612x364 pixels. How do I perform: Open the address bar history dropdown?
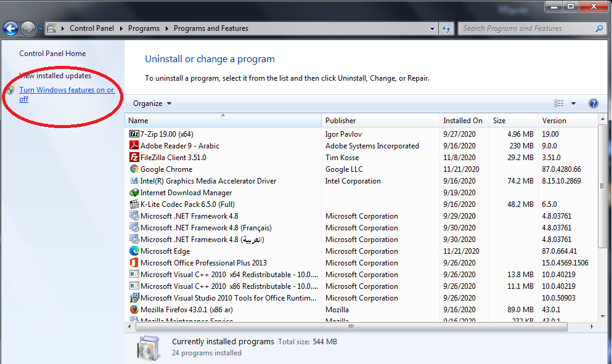[x=432, y=28]
